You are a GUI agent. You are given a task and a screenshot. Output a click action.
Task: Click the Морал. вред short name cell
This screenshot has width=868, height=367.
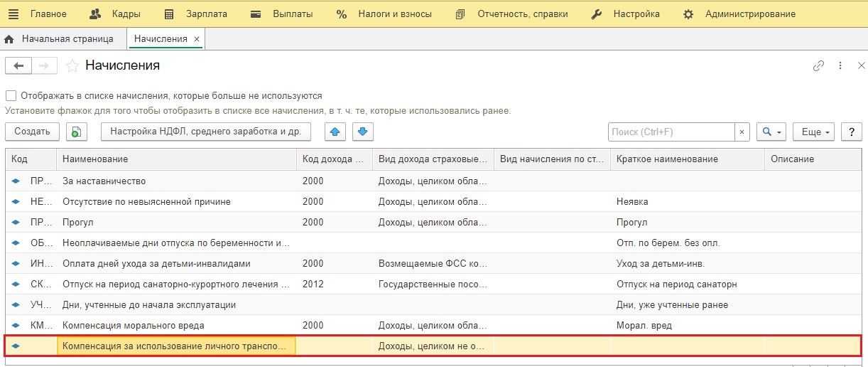(x=688, y=325)
